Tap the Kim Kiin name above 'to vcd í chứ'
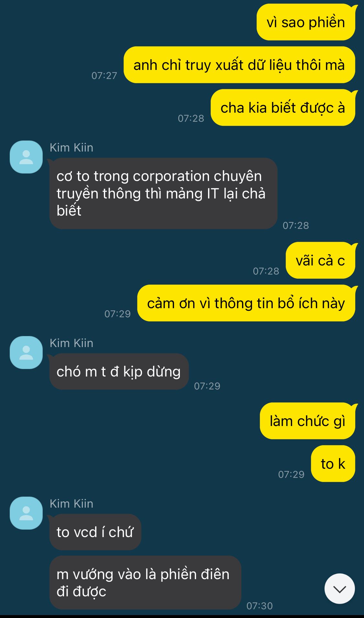 (72, 504)
